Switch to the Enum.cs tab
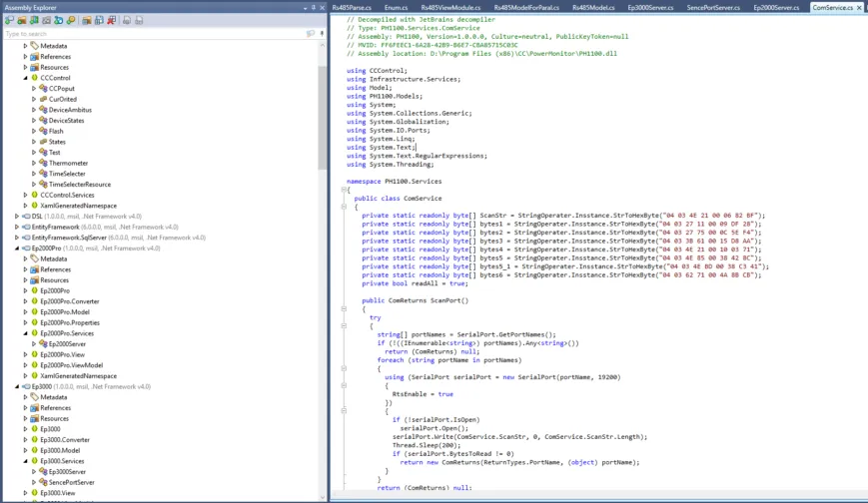Screen dimensions: 868x503 point(396,8)
